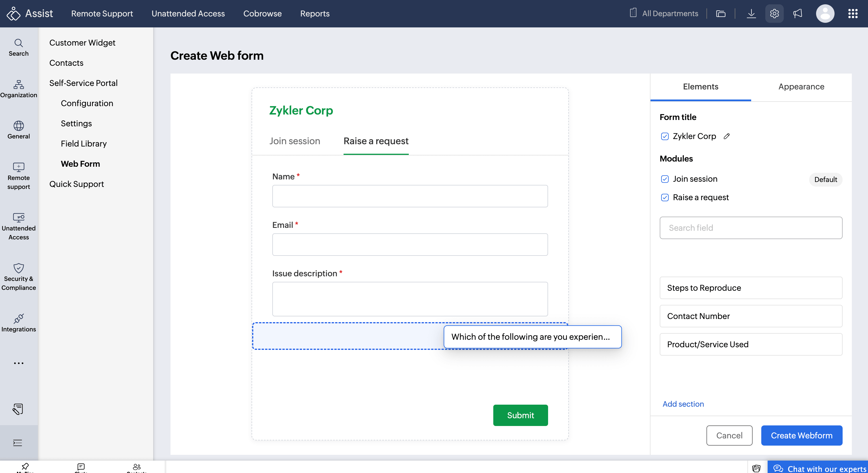Switch to the Join session form tab
The image size is (868, 473).
[295, 141]
